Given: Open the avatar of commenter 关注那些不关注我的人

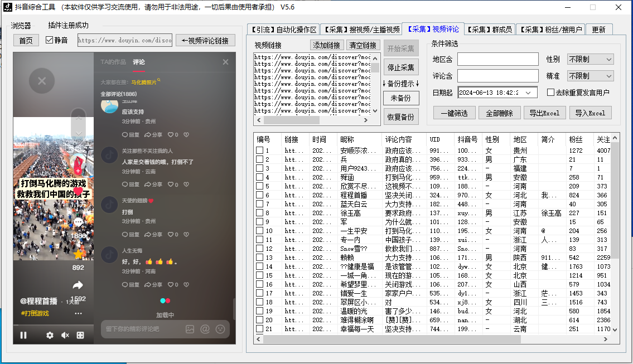Looking at the screenshot, I should click(x=109, y=155).
